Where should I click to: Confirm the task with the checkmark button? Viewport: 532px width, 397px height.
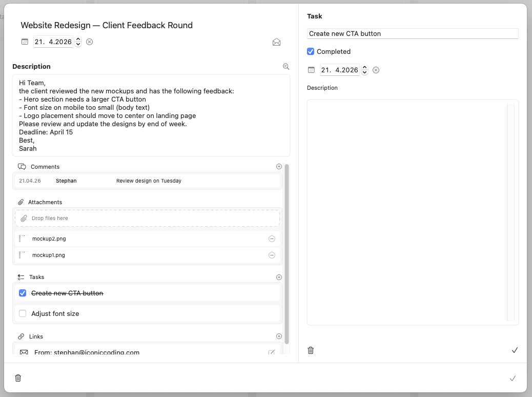(x=515, y=350)
